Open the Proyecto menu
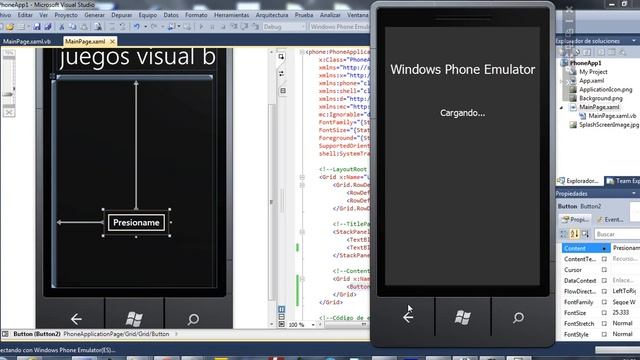Image resolution: width=640 pixels, height=360 pixels. pos(66,15)
